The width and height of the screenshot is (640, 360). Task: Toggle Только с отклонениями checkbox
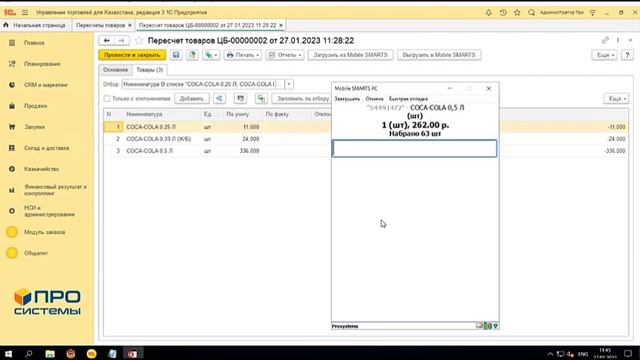tap(107, 98)
